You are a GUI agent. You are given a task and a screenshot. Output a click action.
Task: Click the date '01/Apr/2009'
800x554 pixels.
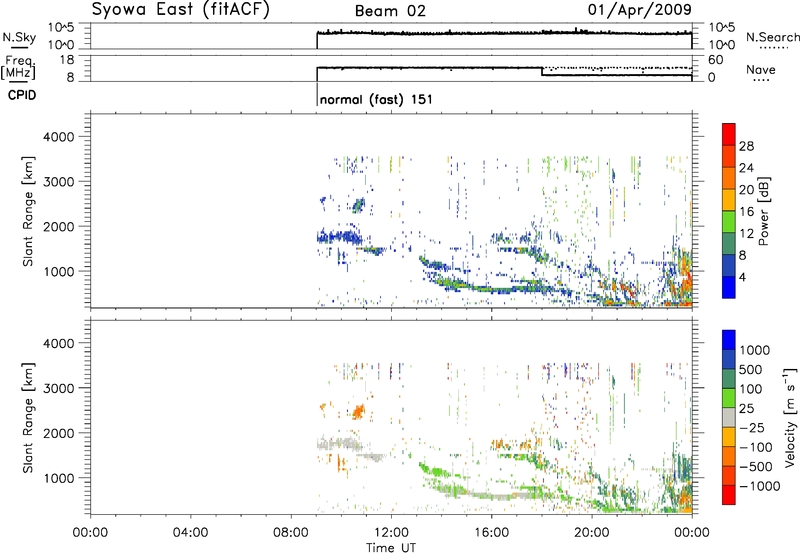click(640, 9)
